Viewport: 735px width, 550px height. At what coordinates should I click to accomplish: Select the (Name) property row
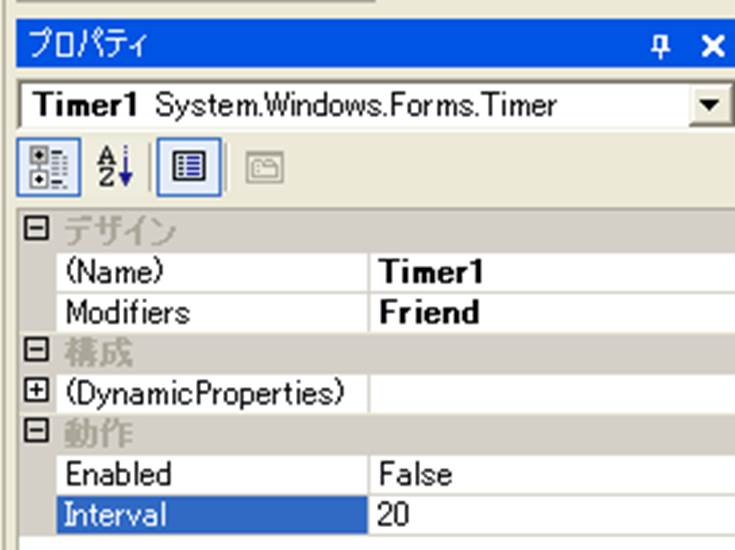pyautogui.click(x=113, y=271)
